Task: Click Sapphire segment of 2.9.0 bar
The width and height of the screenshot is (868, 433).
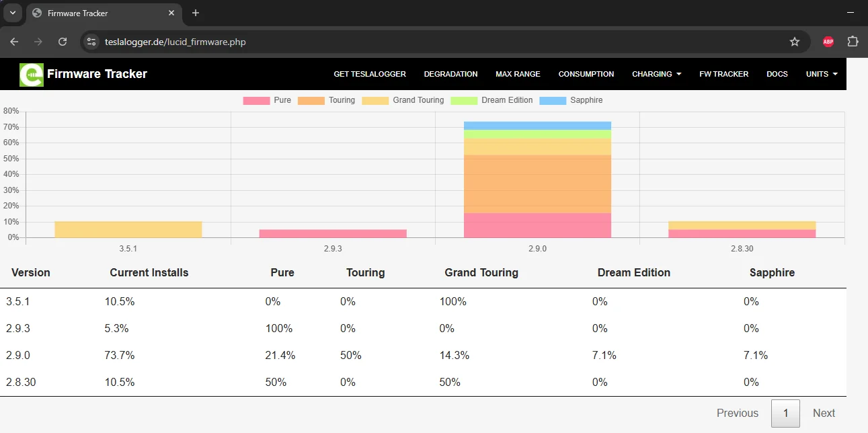Action: click(x=537, y=126)
